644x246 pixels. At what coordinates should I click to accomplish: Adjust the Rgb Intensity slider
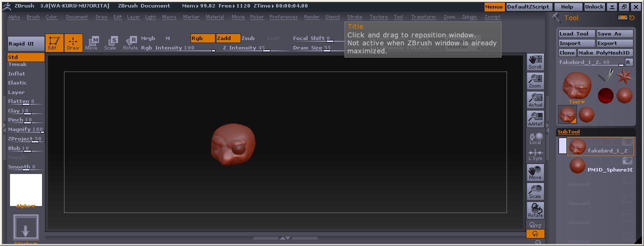point(178,48)
